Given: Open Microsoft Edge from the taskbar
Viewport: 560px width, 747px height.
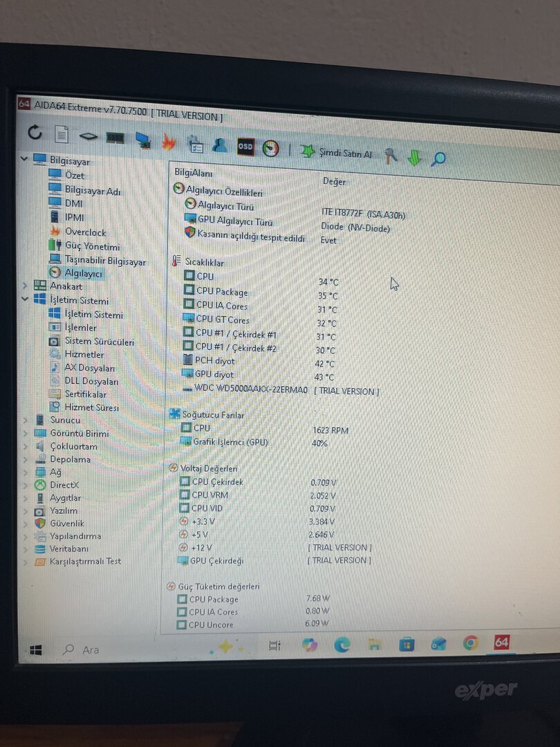Looking at the screenshot, I should click(x=342, y=645).
